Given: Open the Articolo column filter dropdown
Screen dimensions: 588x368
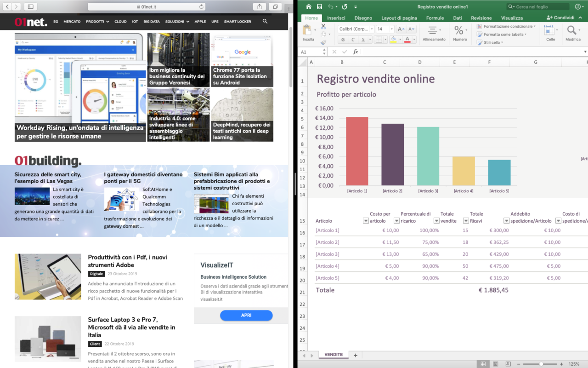Looking at the screenshot, I should pos(366,221).
